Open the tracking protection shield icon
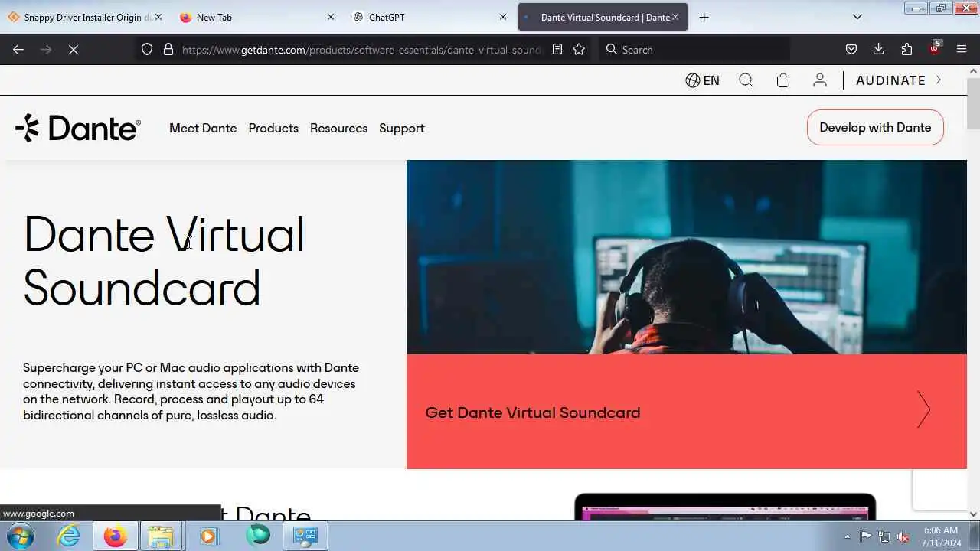Viewport: 980px width, 551px height. (x=147, y=49)
